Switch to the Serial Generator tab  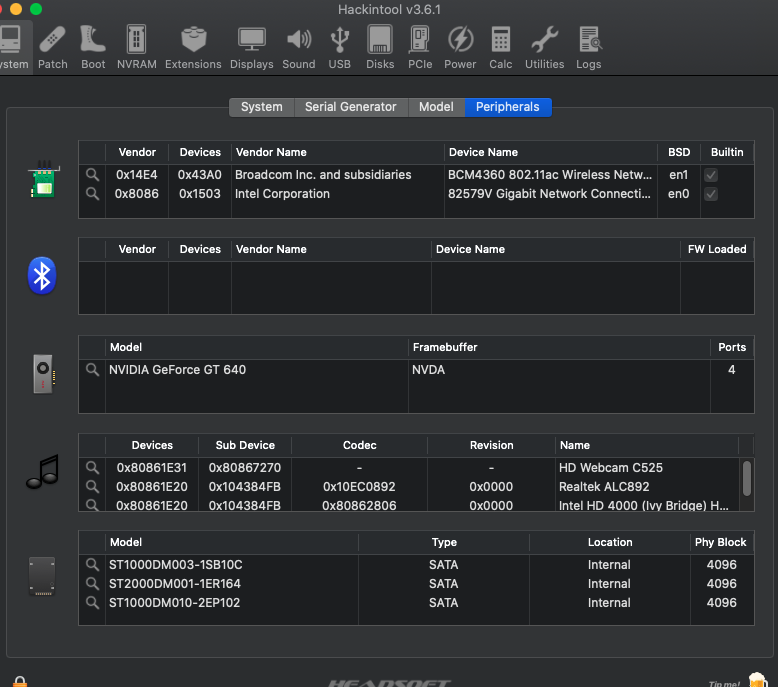click(x=351, y=107)
